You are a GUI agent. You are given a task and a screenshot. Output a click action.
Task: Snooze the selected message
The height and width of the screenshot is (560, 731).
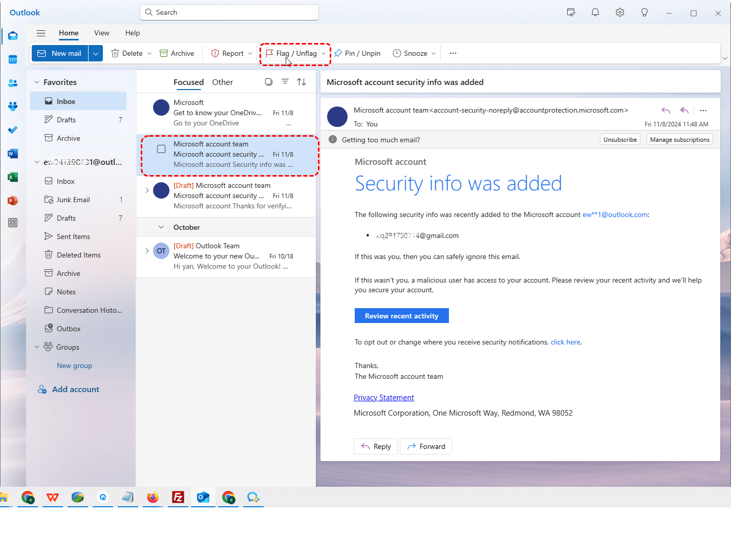(x=410, y=53)
